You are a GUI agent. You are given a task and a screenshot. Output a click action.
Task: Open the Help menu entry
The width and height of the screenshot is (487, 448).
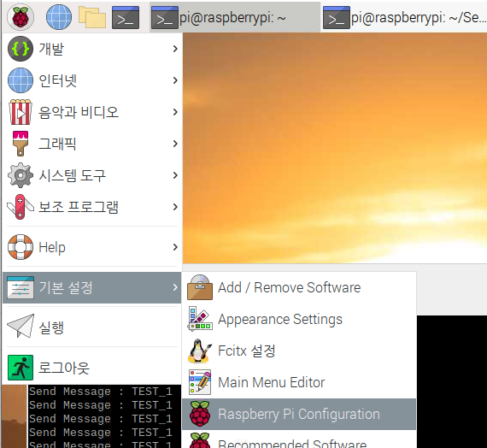click(92, 247)
